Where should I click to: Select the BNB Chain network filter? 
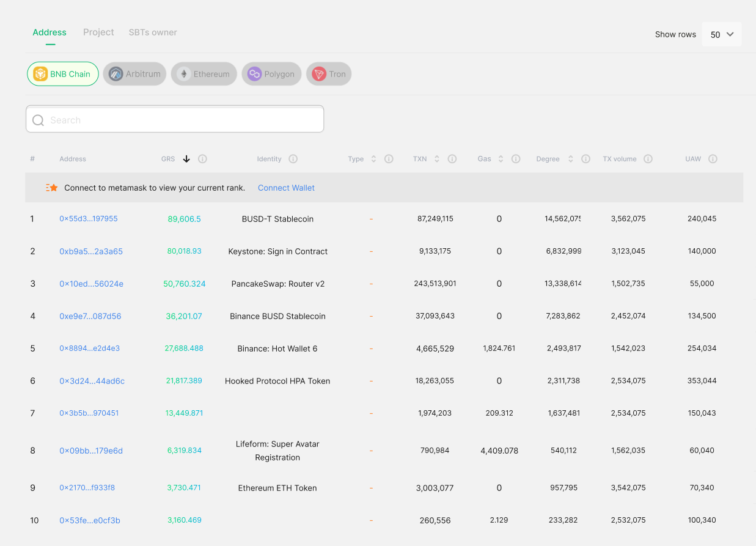pos(63,74)
